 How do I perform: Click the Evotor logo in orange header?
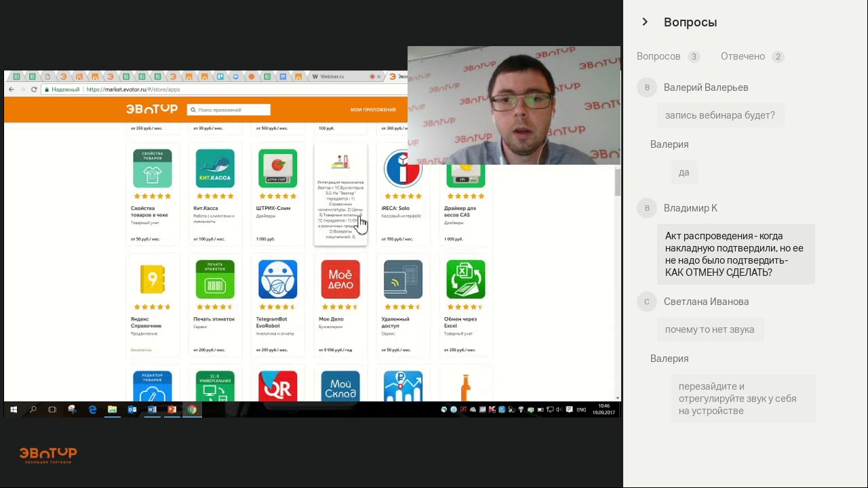pyautogui.click(x=152, y=109)
